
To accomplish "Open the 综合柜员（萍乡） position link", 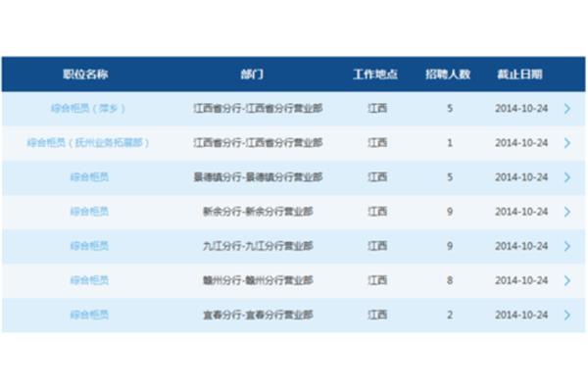I will [x=88, y=109].
